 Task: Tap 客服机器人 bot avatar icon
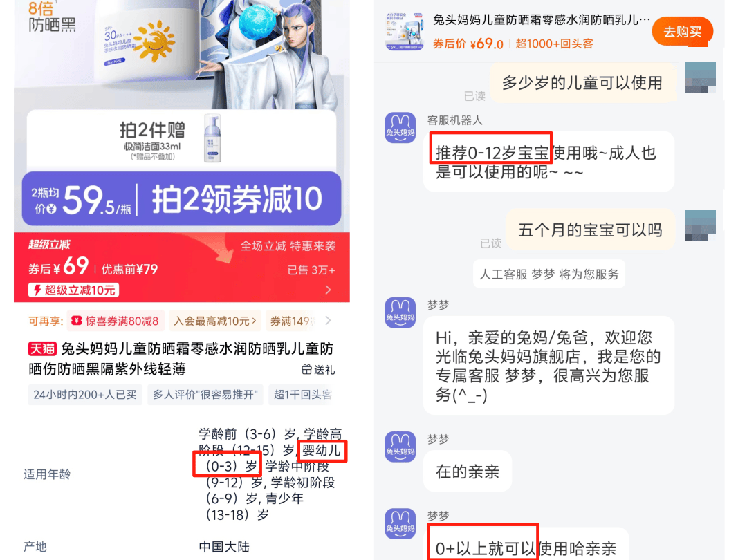(400, 128)
